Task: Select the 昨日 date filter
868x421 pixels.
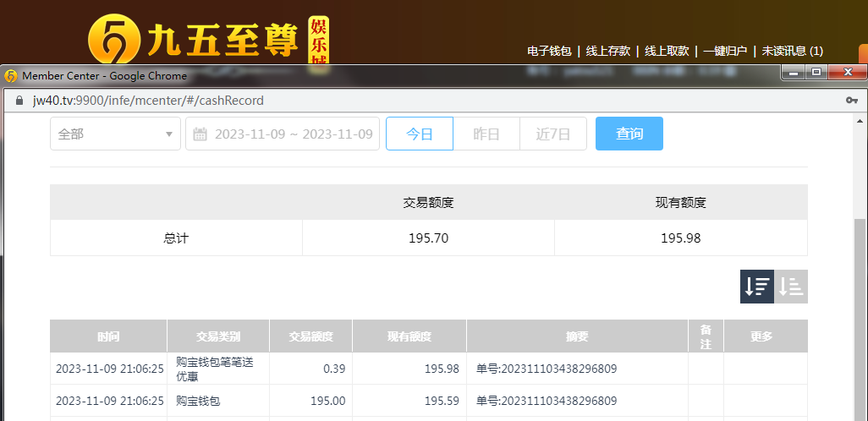Action: point(486,134)
